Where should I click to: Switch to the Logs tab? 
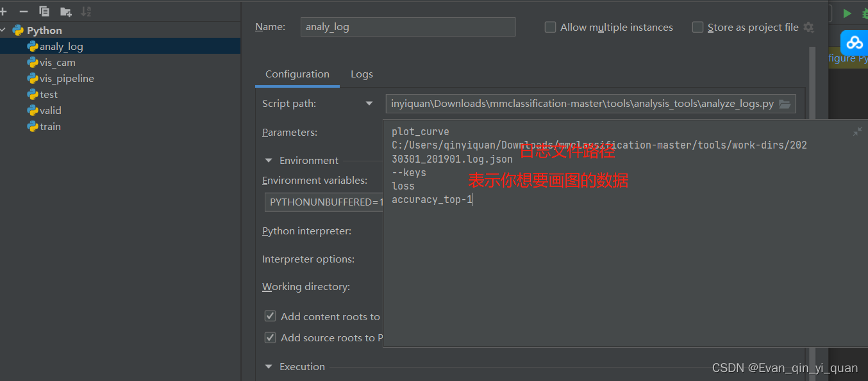[x=362, y=74]
